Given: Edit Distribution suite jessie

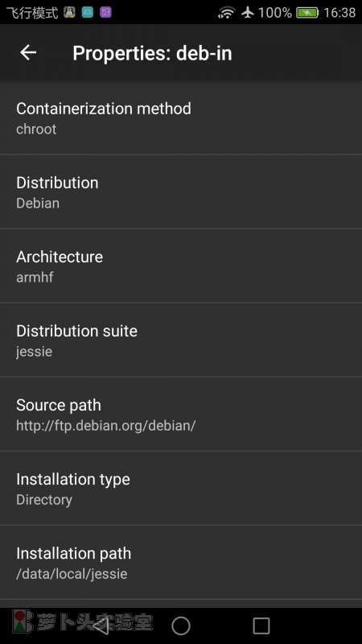Looking at the screenshot, I should [x=181, y=340].
